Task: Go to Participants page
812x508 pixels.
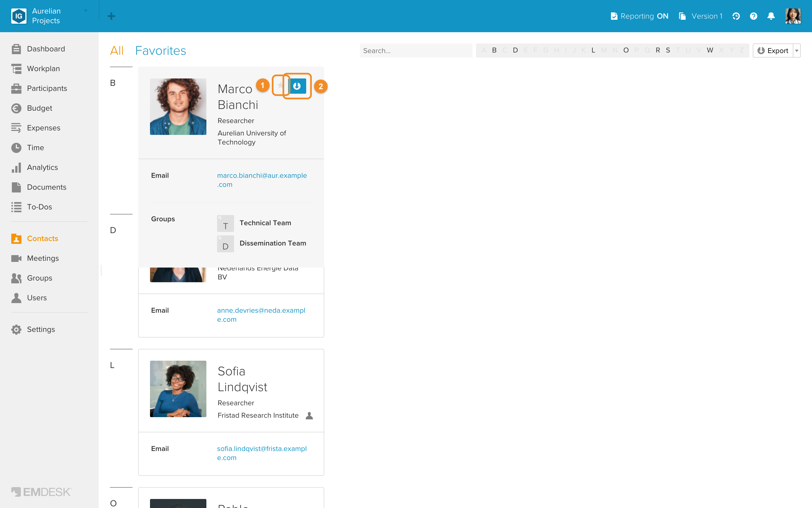Action: pos(39,88)
